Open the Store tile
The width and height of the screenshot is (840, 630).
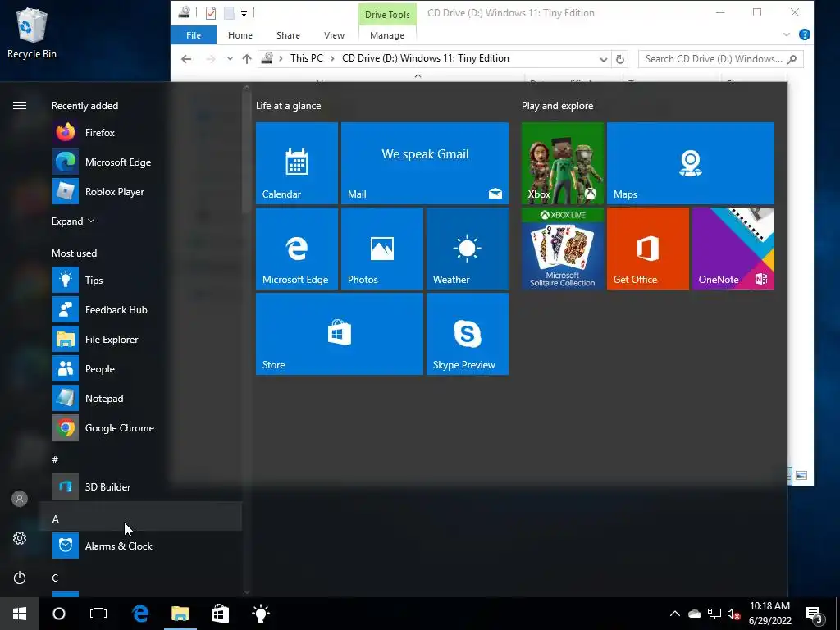(340, 334)
